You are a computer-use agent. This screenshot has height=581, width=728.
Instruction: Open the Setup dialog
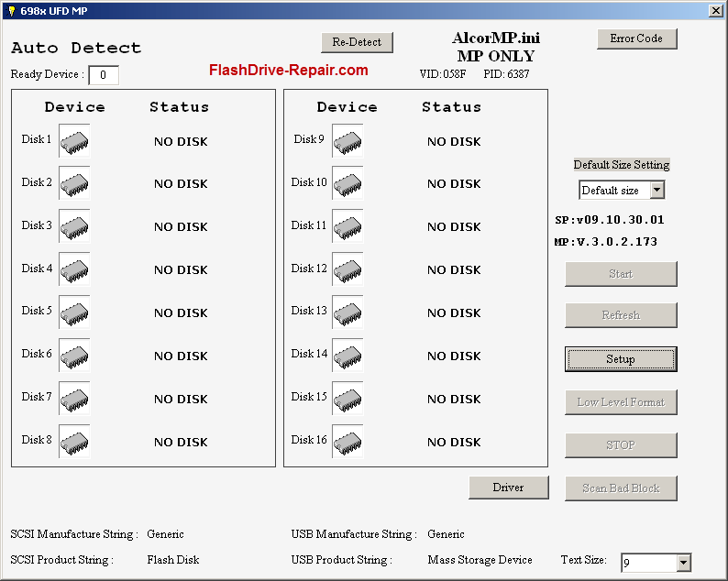pos(621,359)
